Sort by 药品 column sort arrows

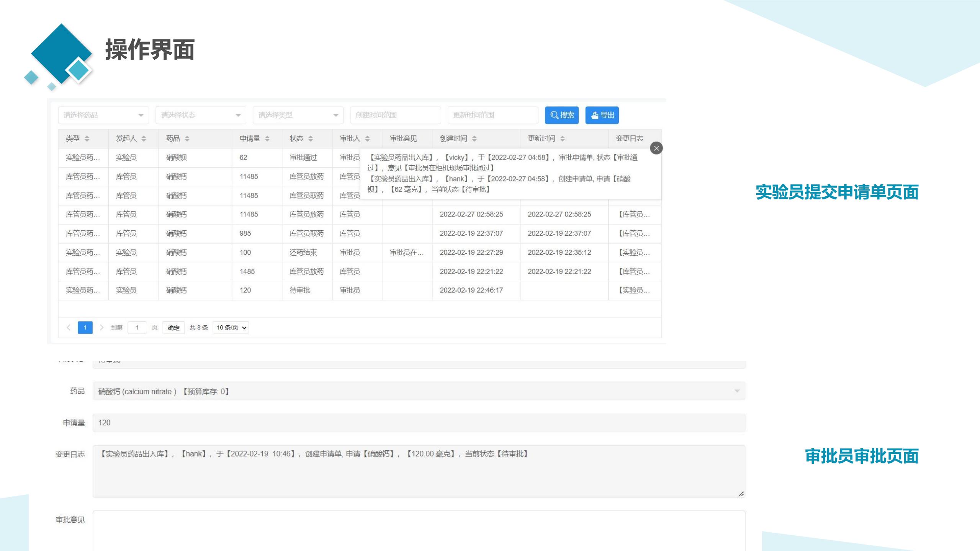187,139
